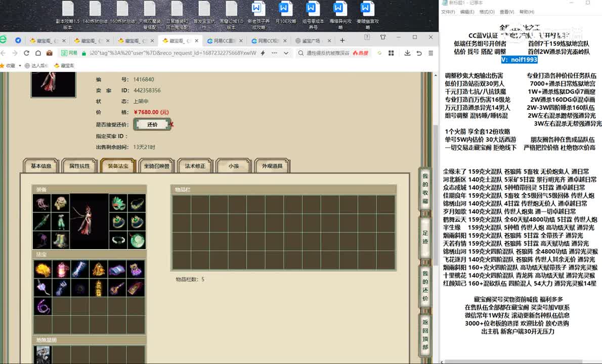Switch to the 坐骑召唤兽 tab
Image resolution: width=602 pixels, height=364 pixels.
click(156, 166)
